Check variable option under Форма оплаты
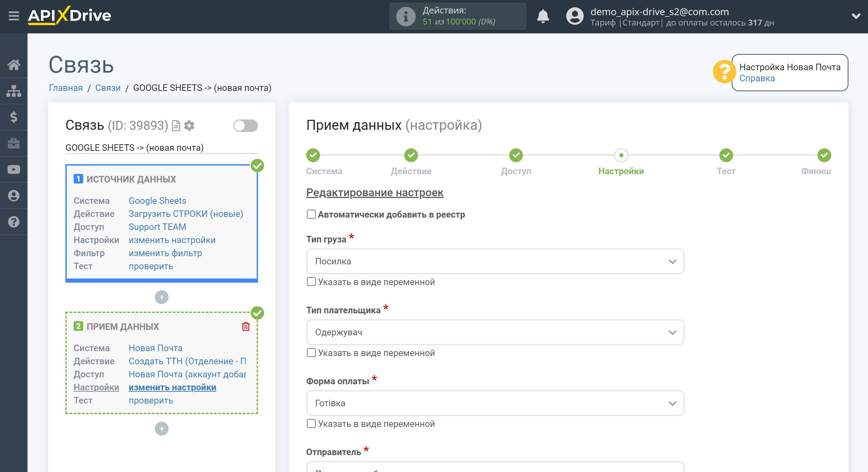 click(311, 423)
